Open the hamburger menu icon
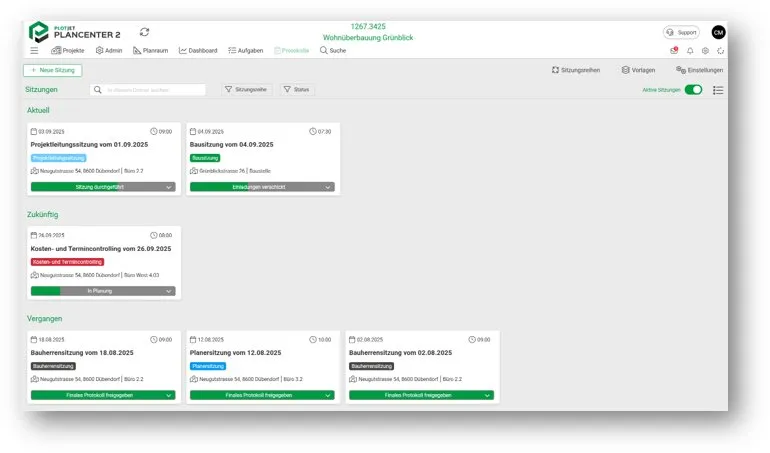 click(34, 51)
